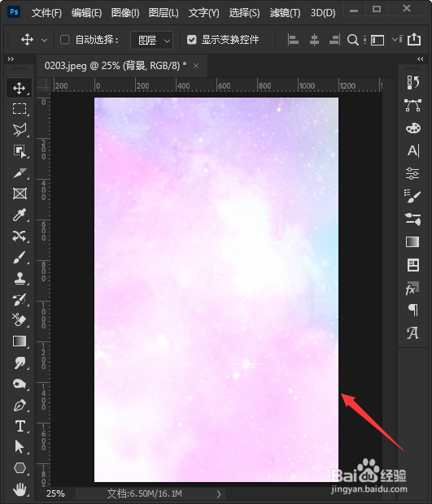Align left edges button

coord(293,40)
